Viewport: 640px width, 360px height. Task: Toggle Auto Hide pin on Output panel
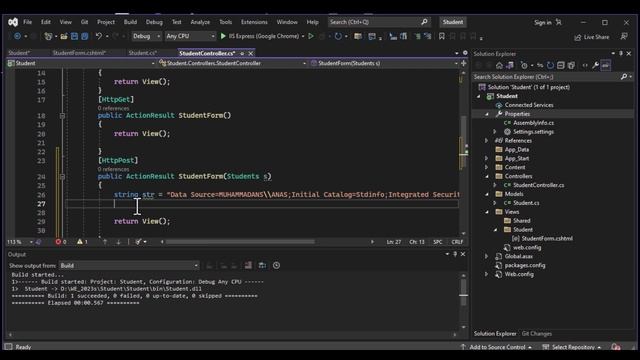coord(455,254)
